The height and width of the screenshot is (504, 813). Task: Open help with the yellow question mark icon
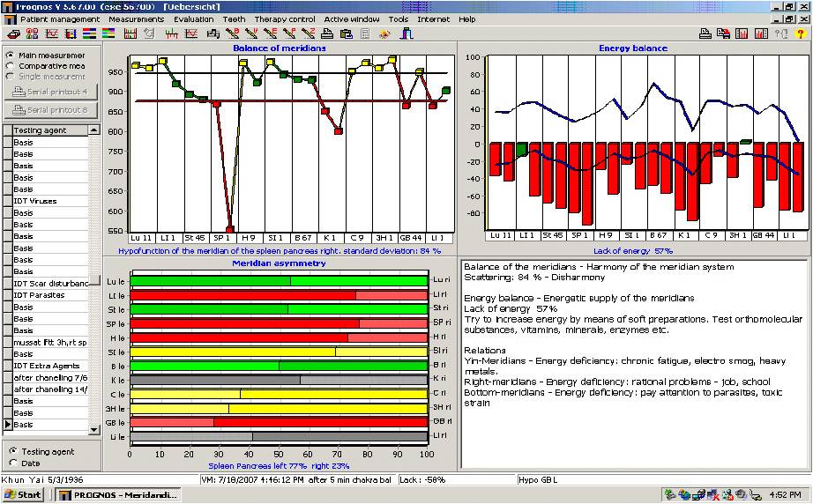(x=801, y=34)
